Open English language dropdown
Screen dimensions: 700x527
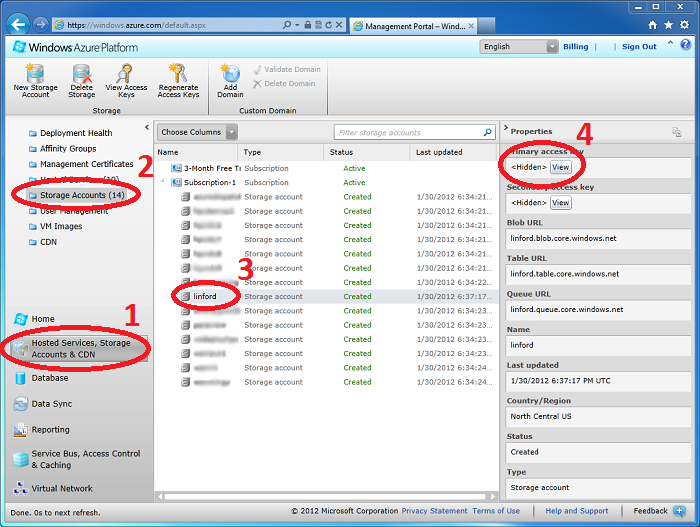[519, 46]
